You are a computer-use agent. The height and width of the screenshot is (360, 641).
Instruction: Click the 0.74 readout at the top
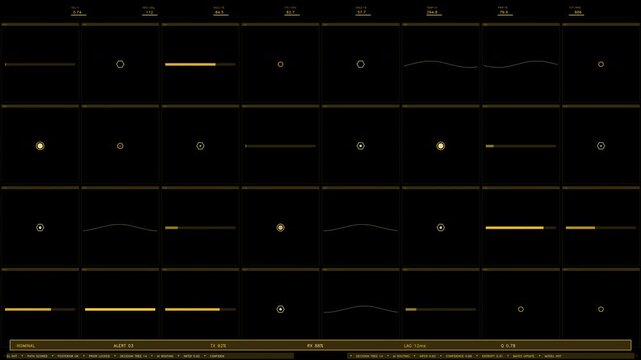(77, 12)
